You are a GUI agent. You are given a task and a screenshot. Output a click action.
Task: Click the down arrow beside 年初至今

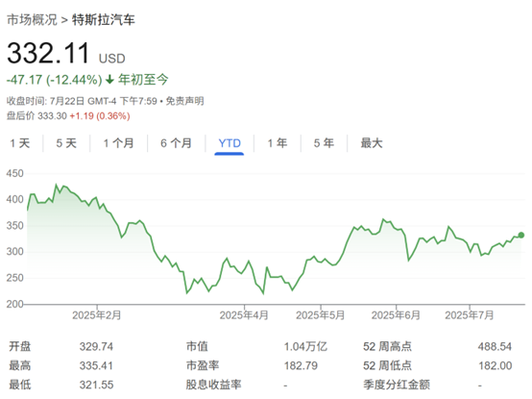109,80
